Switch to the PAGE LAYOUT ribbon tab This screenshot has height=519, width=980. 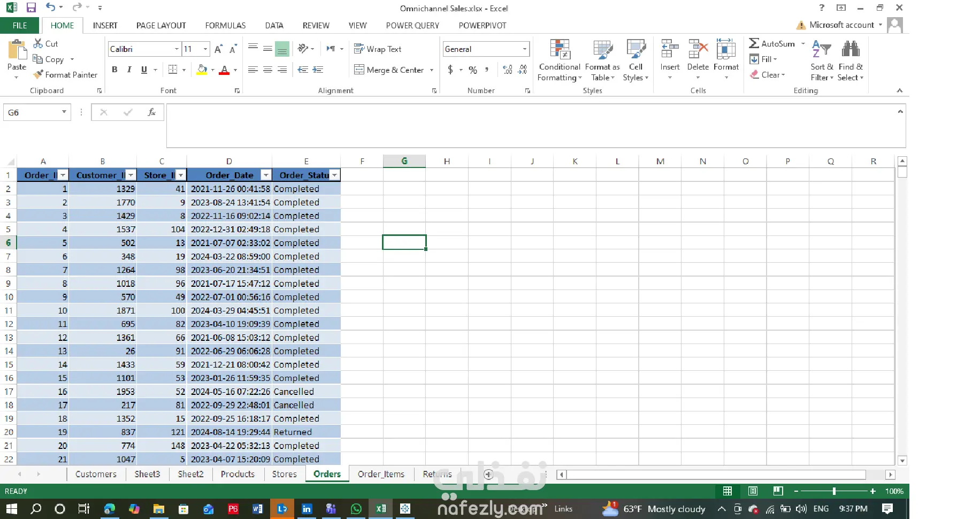[161, 26]
